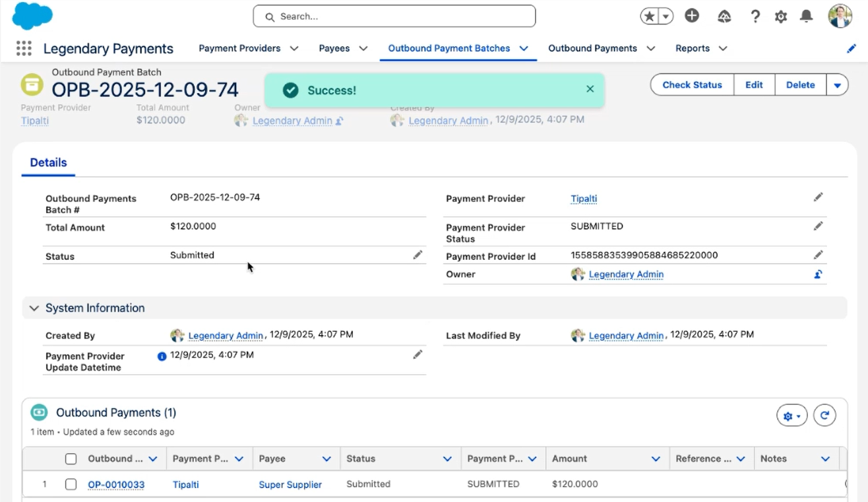The height and width of the screenshot is (502, 868).
Task: Click the Check Status button
Action: (x=692, y=85)
